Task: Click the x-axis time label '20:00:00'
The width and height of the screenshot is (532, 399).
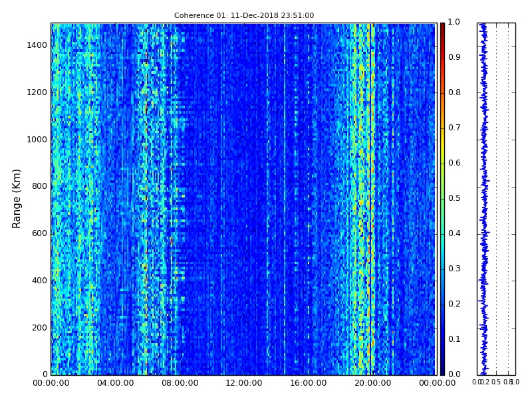Action: click(x=373, y=383)
